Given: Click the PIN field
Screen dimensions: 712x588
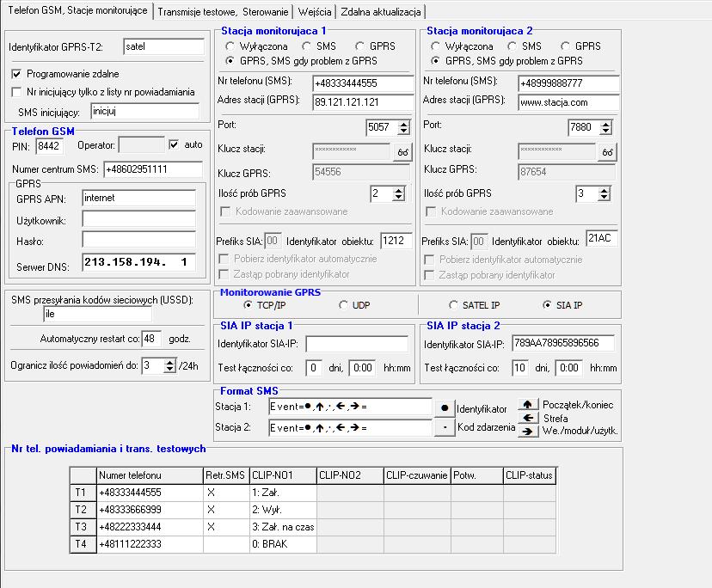Looking at the screenshot, I should [49, 146].
